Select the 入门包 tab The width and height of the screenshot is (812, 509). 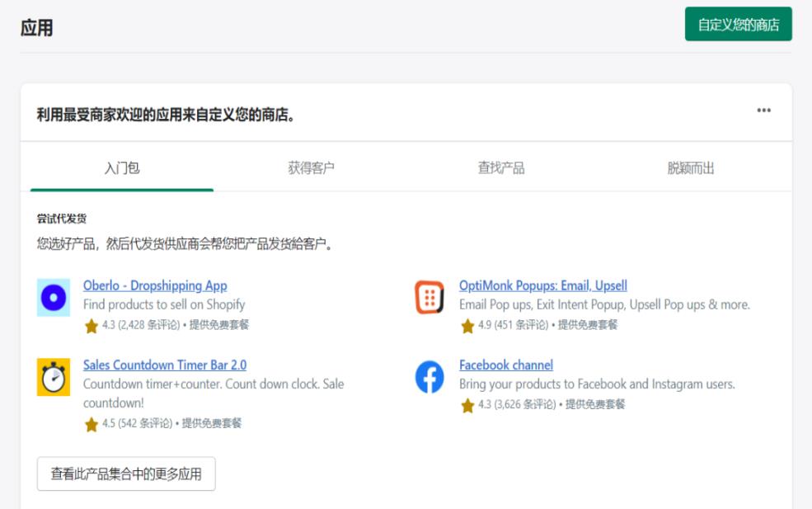[122, 168]
